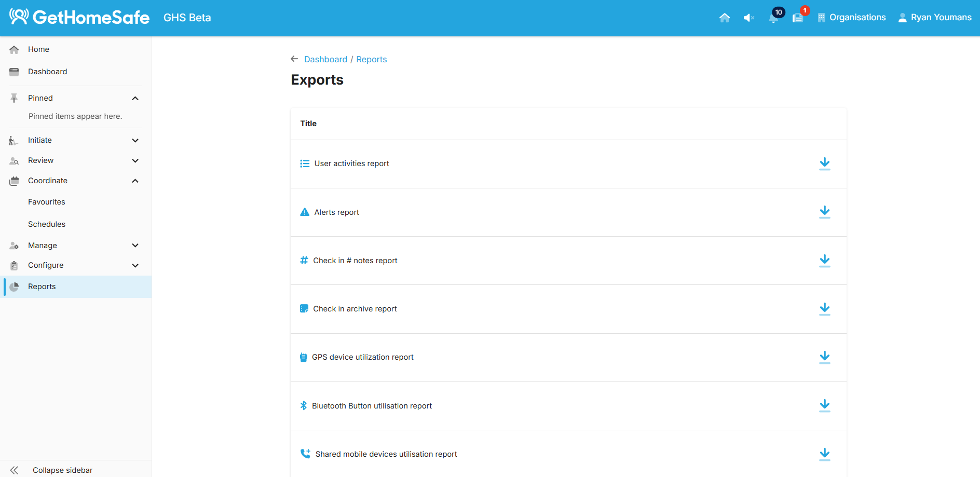Click the Pinned pin icon

tap(14, 98)
